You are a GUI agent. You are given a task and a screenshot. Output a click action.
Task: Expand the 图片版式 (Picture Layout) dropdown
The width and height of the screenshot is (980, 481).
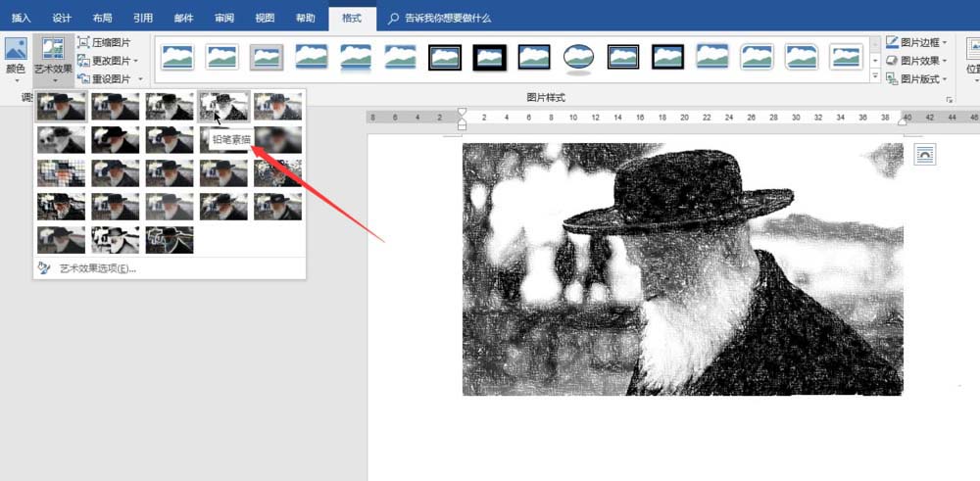(x=918, y=78)
